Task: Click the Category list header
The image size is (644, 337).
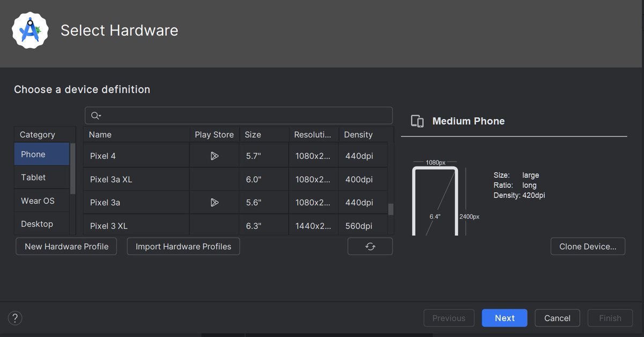Action: tap(45, 135)
